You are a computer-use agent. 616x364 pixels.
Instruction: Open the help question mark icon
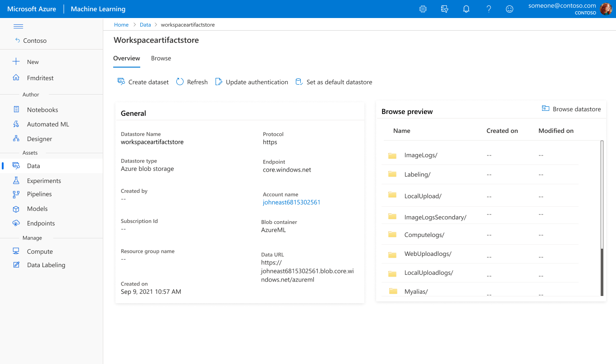click(488, 9)
